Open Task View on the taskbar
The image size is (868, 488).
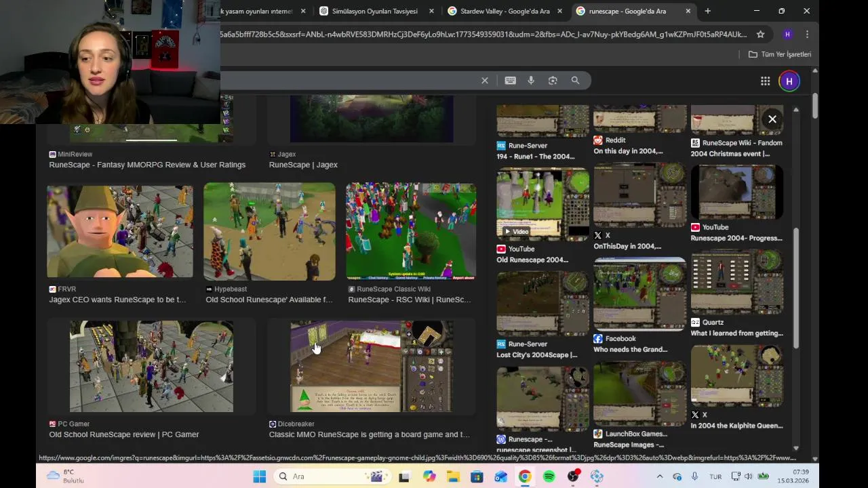[404, 476]
